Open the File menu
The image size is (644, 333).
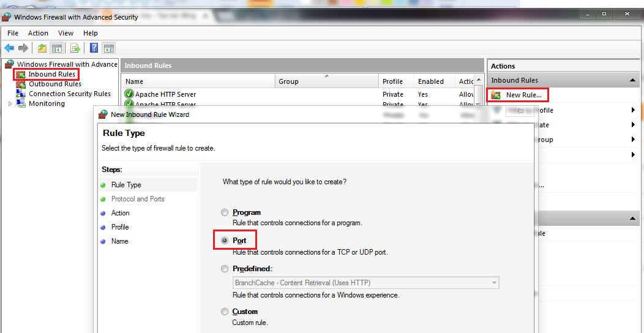[13, 33]
